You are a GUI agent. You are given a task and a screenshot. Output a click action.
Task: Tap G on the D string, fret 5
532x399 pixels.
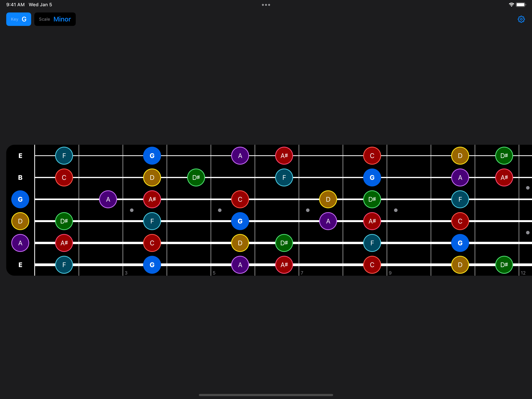coord(240,221)
